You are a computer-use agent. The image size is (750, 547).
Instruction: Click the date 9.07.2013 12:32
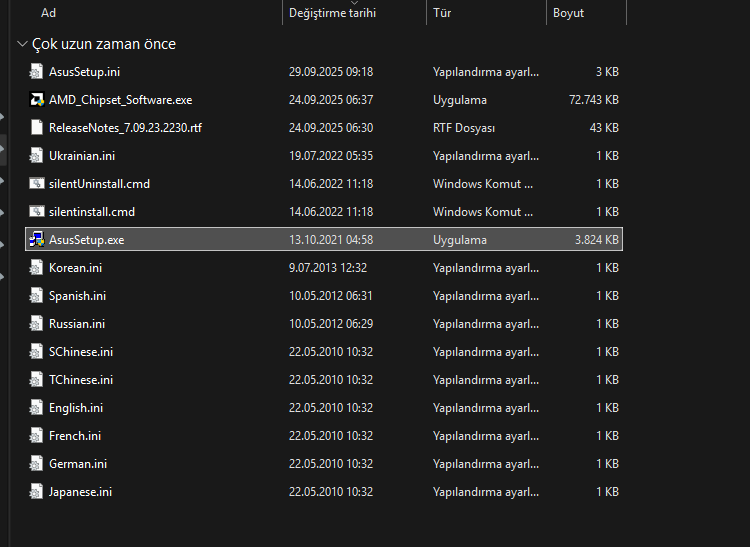[x=328, y=268]
